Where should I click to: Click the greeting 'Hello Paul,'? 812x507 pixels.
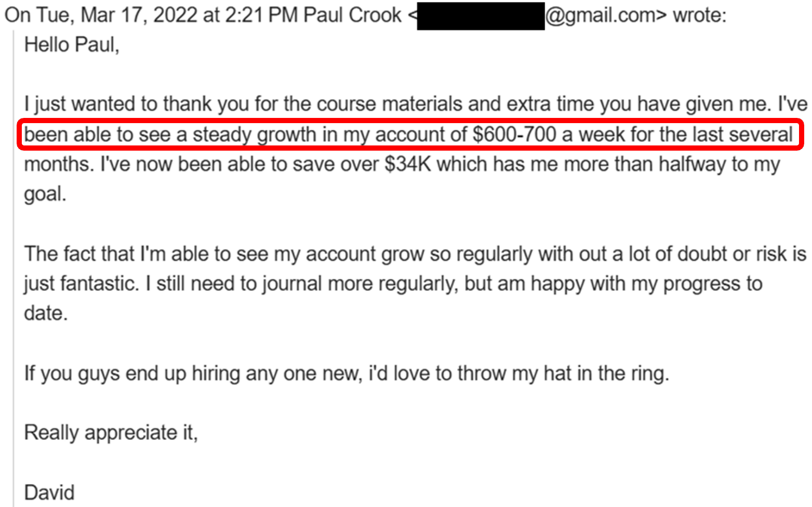(x=72, y=45)
